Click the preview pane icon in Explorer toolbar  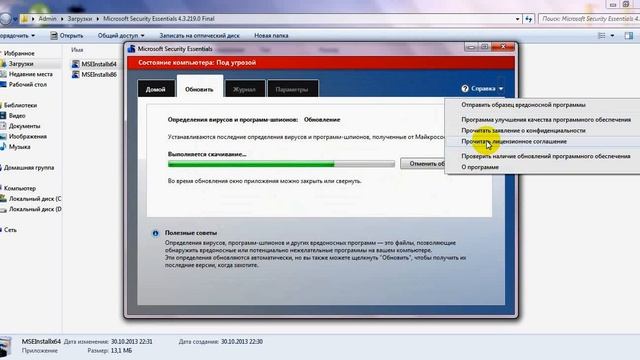629,36
